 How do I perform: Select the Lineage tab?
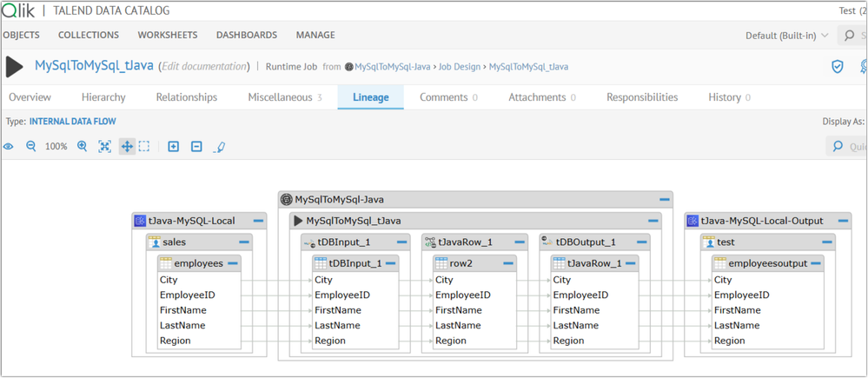pyautogui.click(x=371, y=97)
